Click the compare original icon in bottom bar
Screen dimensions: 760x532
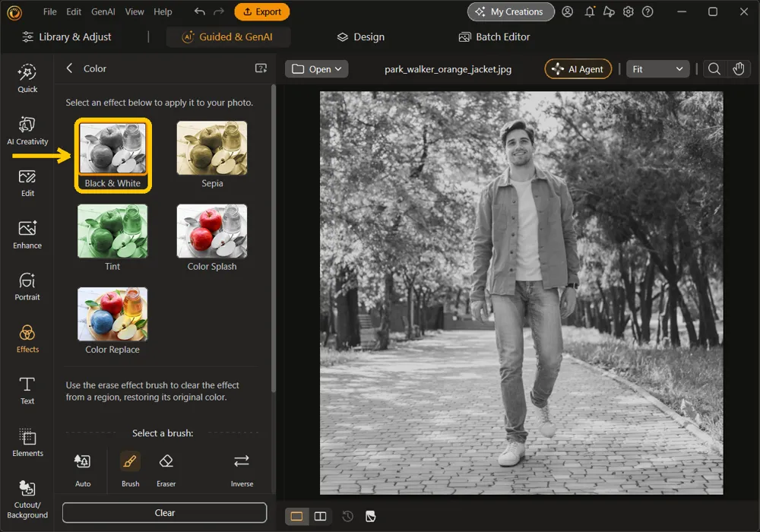pos(370,516)
